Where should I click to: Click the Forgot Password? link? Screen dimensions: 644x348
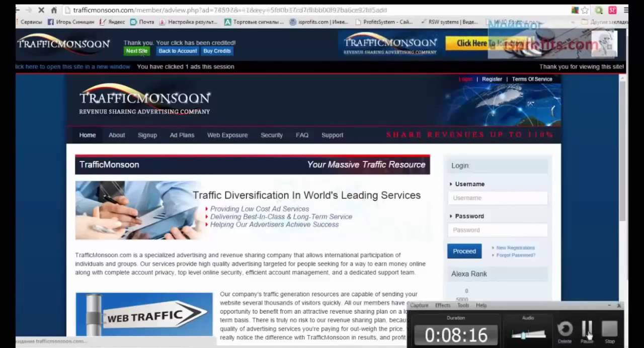click(x=516, y=255)
